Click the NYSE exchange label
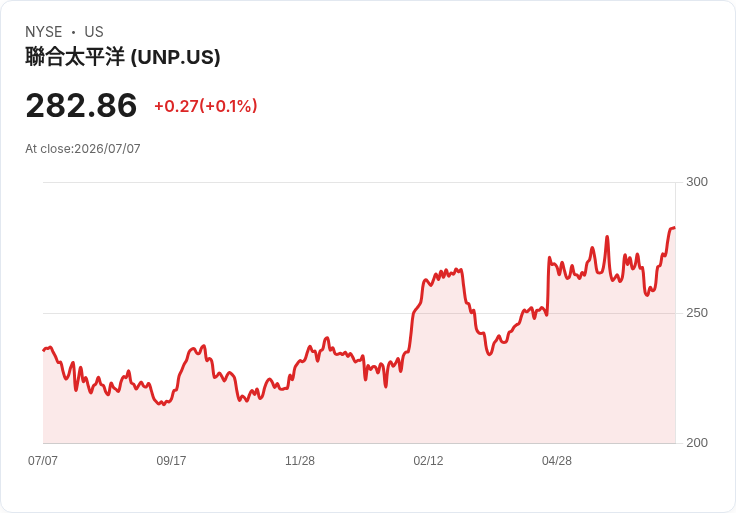 [44, 32]
